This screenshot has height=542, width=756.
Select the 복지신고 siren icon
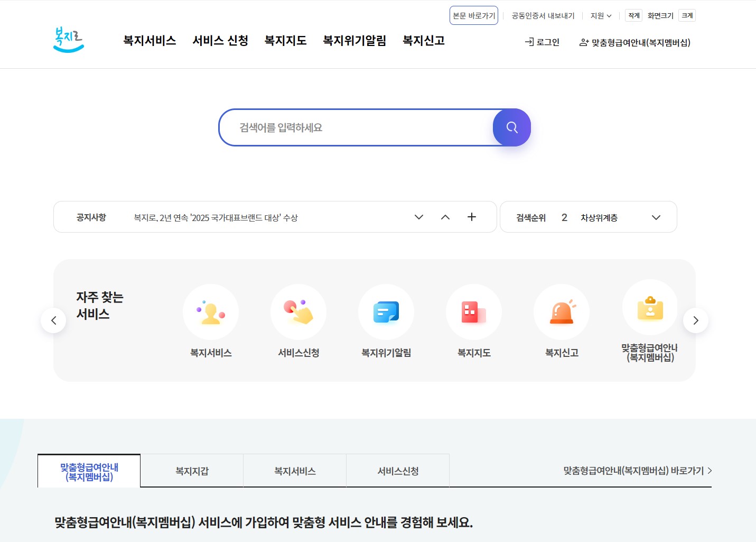[x=561, y=312]
